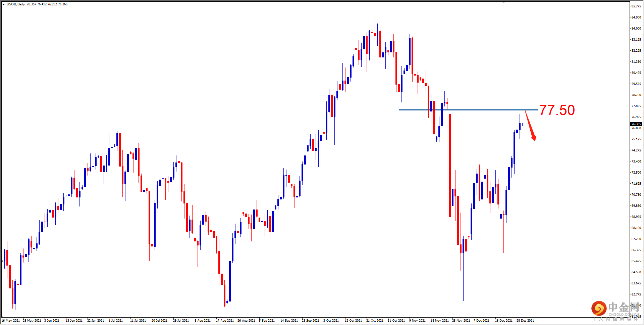Click the 17 Aug 2021 date label
Screen dimensions: 644x325
click(x=225, y=321)
